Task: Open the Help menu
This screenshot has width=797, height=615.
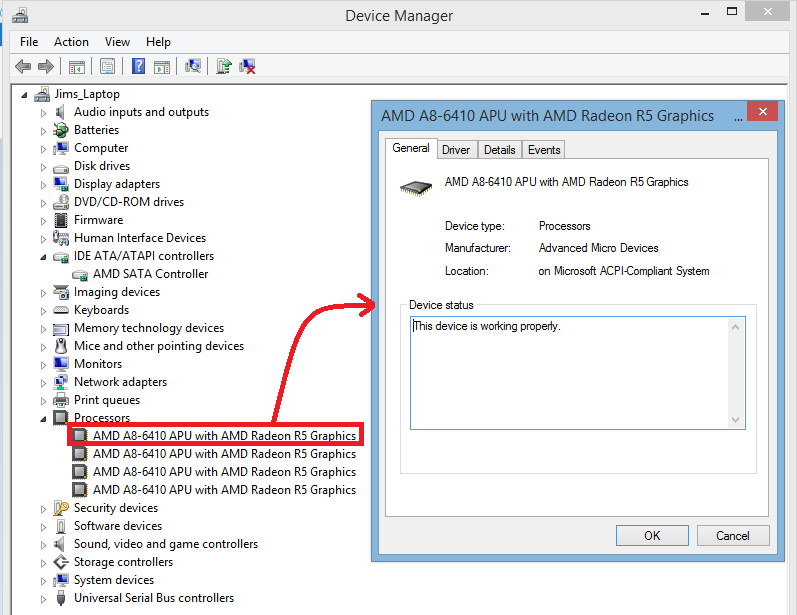Action: coord(158,42)
